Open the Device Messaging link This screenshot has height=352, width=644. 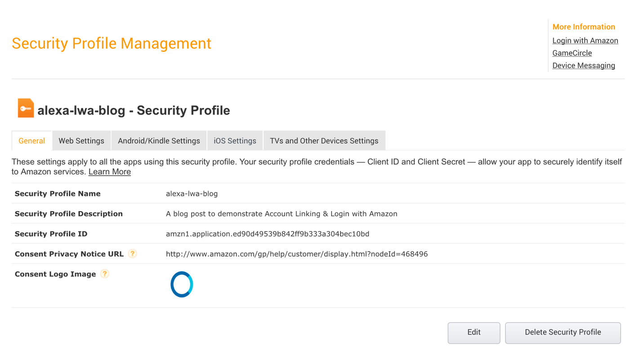[584, 65]
